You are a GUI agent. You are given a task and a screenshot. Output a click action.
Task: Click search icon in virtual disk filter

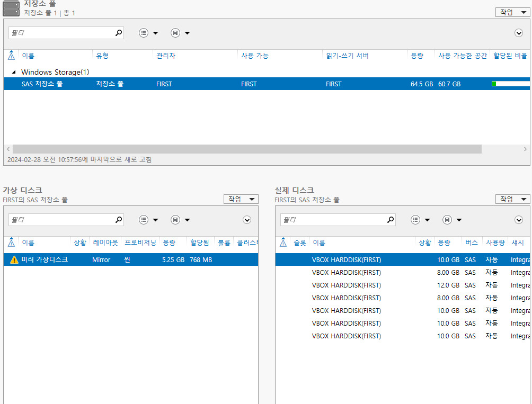118,220
